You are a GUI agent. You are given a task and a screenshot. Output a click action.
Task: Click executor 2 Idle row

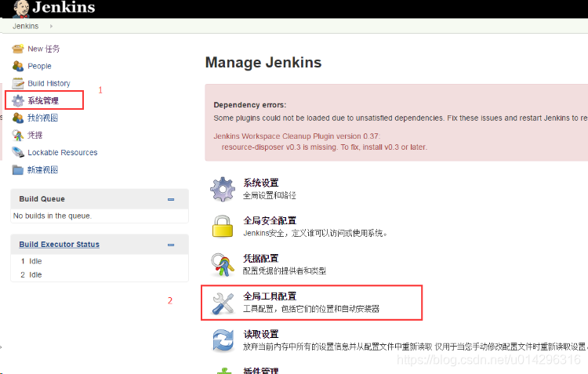(x=100, y=274)
